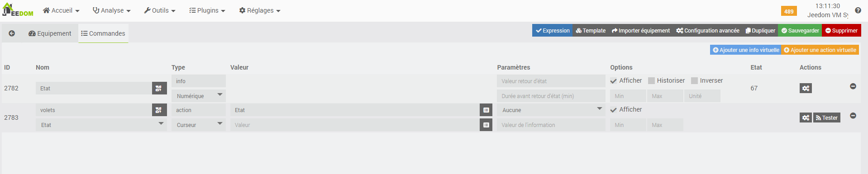Viewport: 868px width, 174px height.
Task: Open advanced settings gears for command 2783
Action: pos(806,118)
